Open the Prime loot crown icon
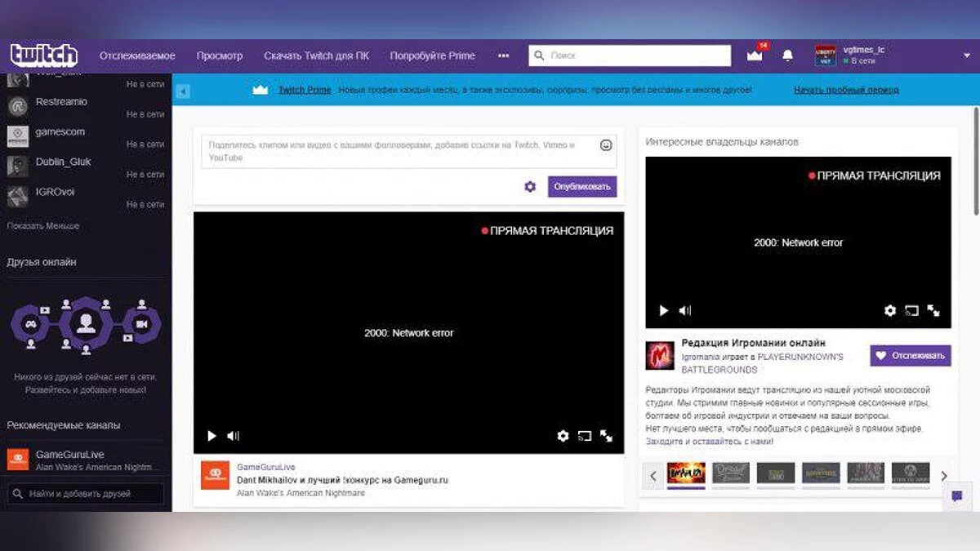Screen dimensions: 980x551 [755, 56]
